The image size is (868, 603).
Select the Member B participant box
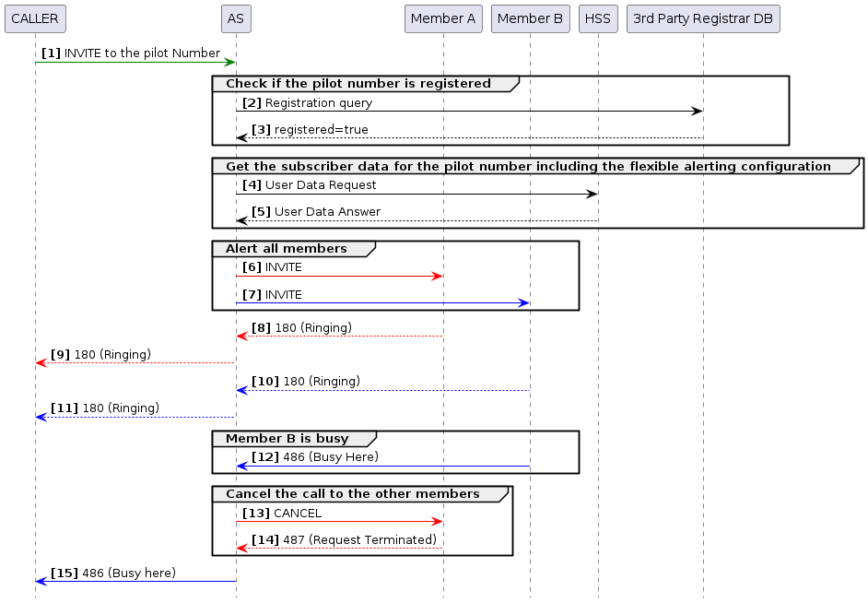530,18
